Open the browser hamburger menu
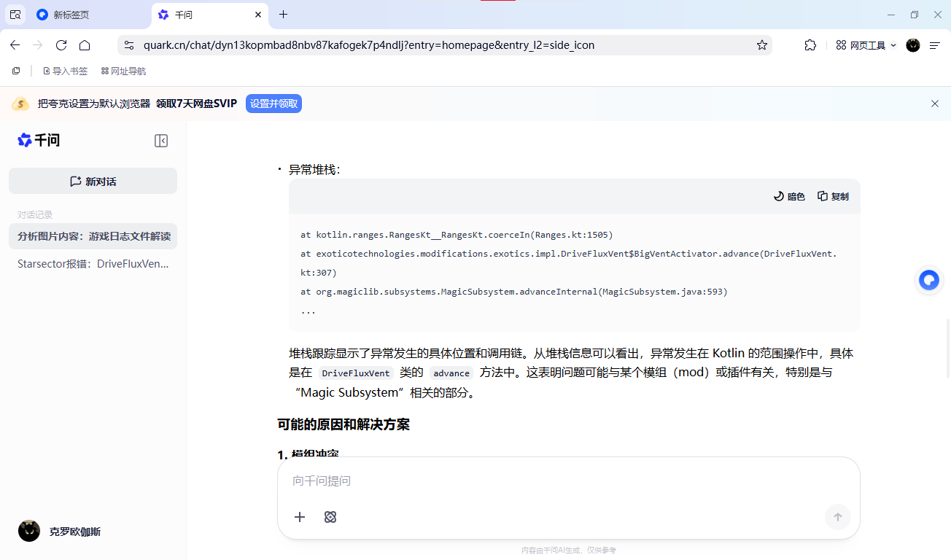 pyautogui.click(x=935, y=45)
